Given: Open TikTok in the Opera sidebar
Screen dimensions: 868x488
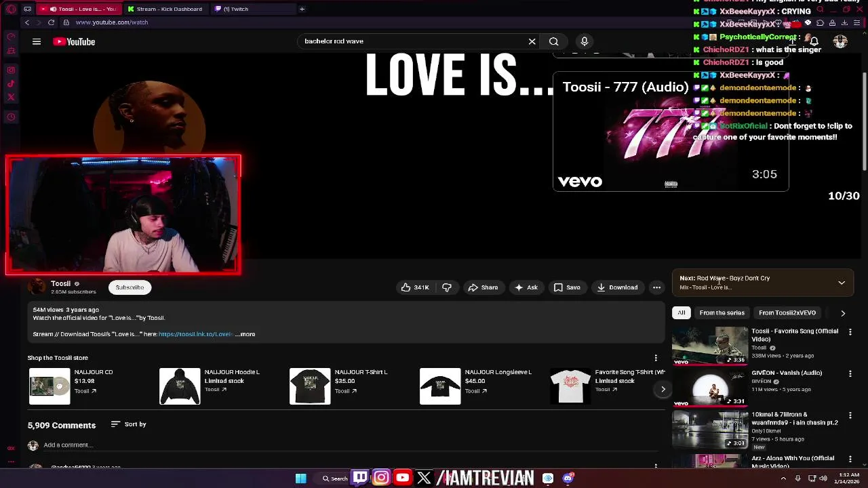Looking at the screenshot, I should 11,83.
